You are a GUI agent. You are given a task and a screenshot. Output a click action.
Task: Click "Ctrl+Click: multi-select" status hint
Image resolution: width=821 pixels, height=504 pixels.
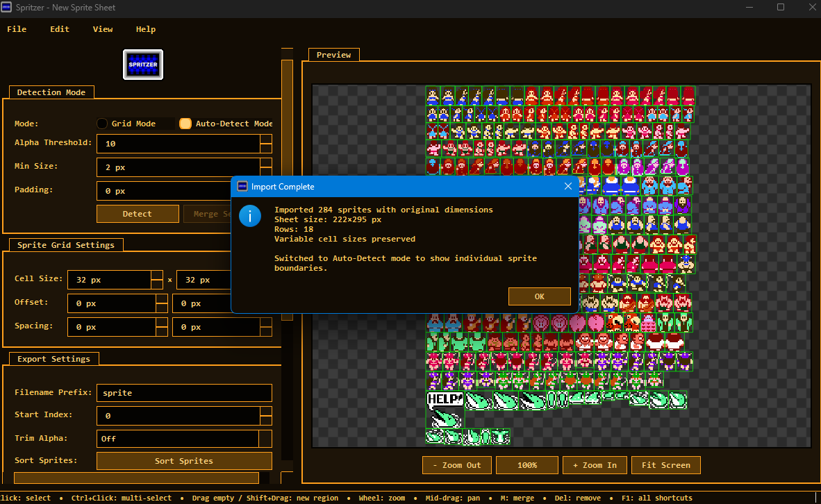122,498
